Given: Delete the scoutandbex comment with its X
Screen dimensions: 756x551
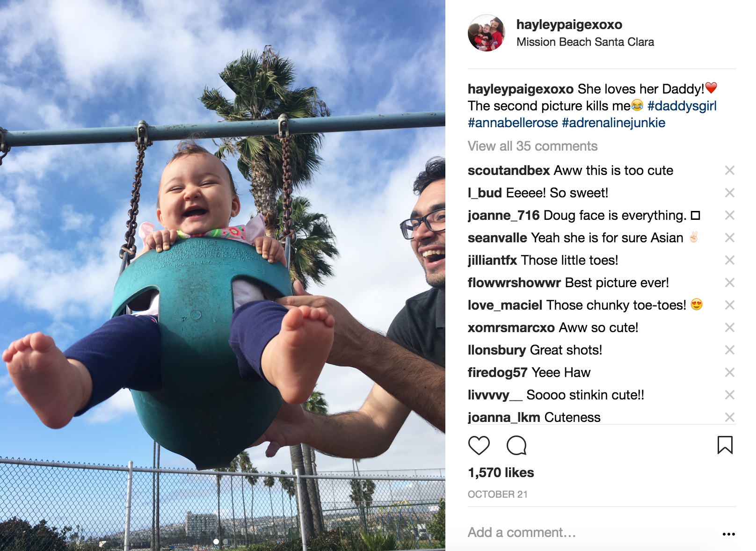Looking at the screenshot, I should [x=729, y=170].
